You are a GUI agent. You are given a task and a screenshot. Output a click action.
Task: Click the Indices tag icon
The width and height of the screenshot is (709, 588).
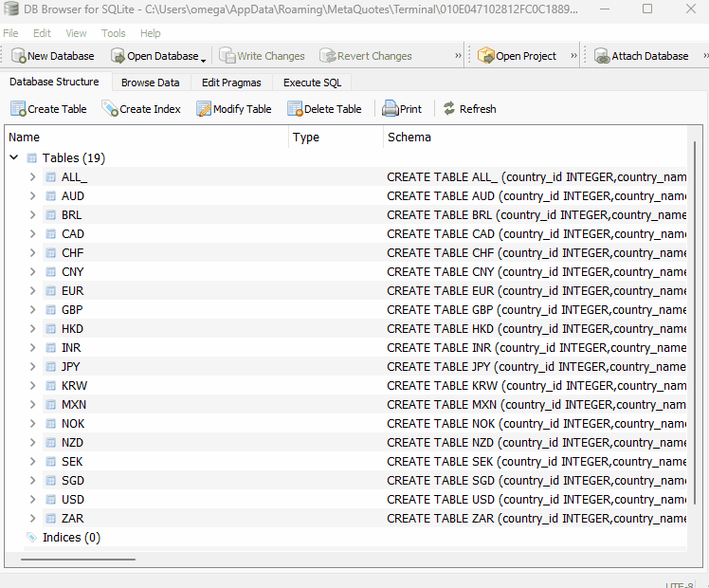coord(31,538)
